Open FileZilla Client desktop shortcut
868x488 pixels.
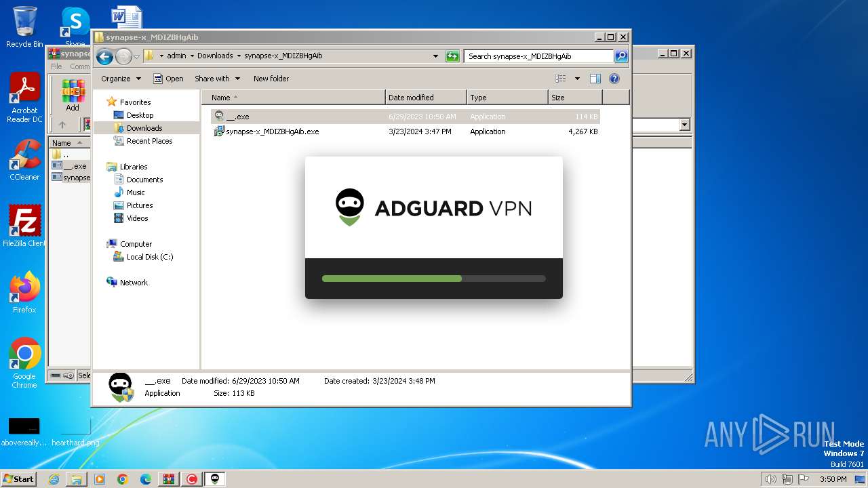point(24,226)
